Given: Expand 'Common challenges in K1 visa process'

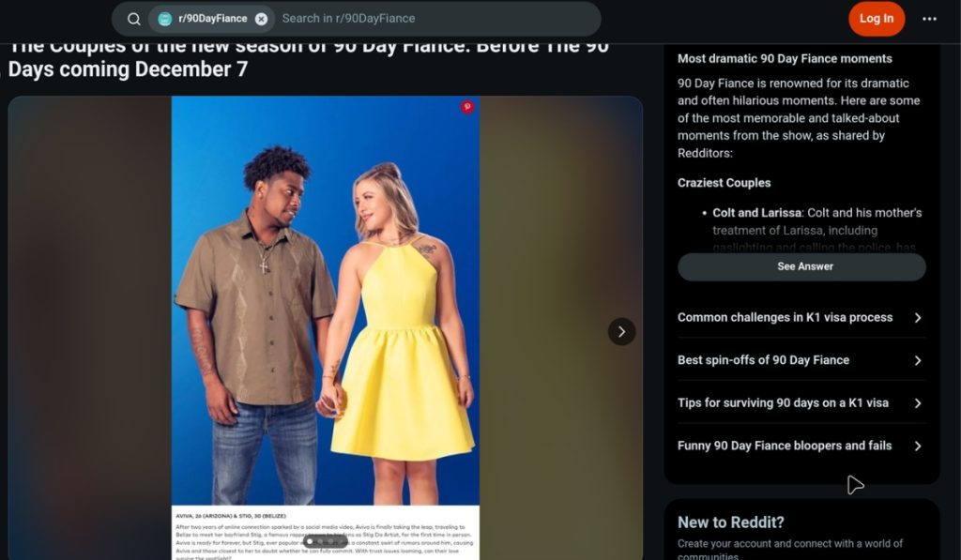Looking at the screenshot, I should click(799, 318).
